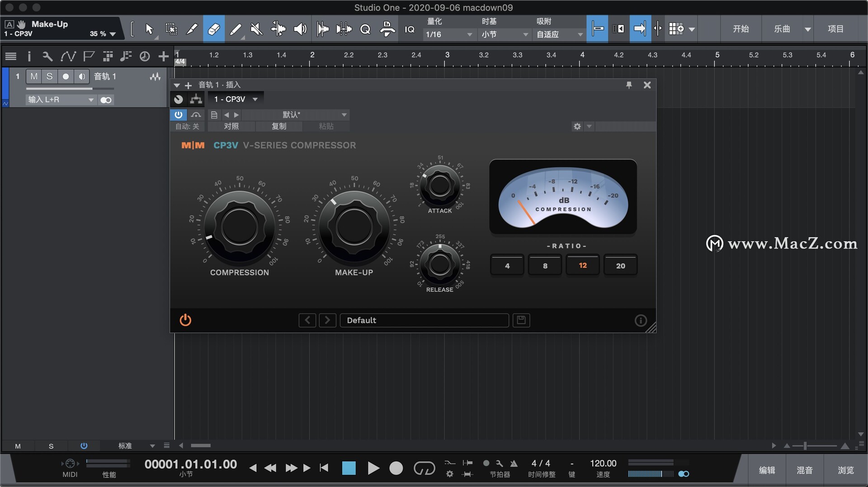Open the 开始 page
This screenshot has width=868, height=487.
[x=741, y=29]
